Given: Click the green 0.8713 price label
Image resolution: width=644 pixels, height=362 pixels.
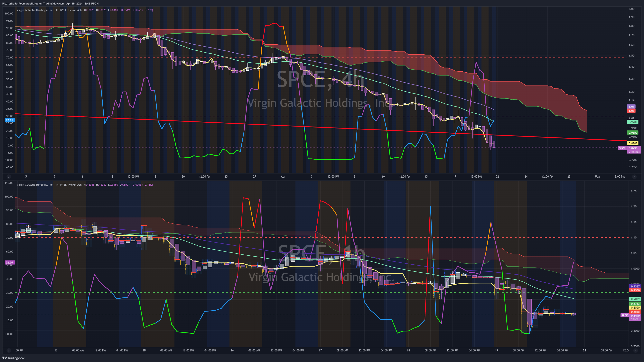Looking at the screenshot, I should (x=635, y=304).
